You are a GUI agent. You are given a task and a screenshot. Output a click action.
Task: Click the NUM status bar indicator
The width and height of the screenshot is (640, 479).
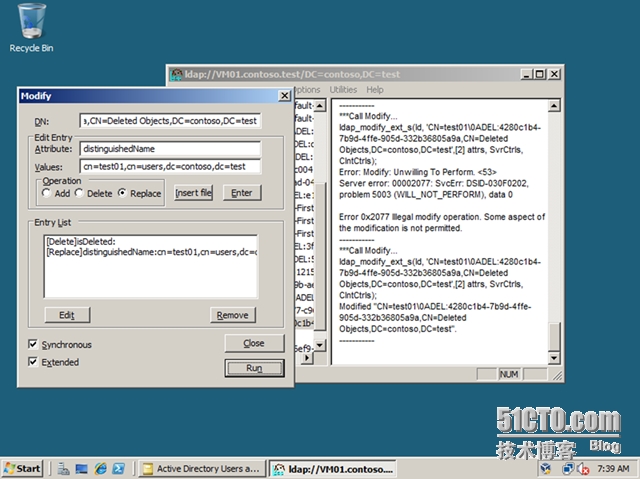(509, 374)
